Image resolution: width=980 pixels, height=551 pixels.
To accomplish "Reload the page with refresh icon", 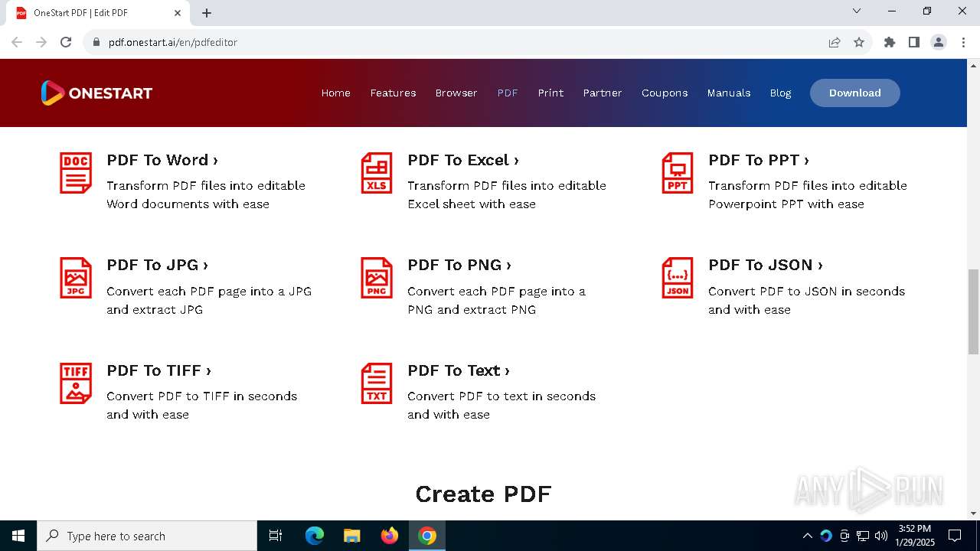I will (66, 42).
